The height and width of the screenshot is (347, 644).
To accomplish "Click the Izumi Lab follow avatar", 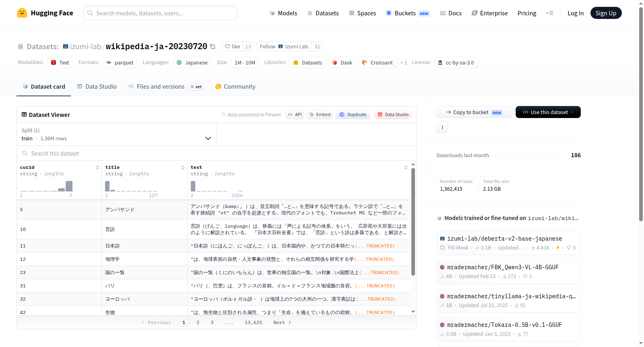I will coord(281,47).
